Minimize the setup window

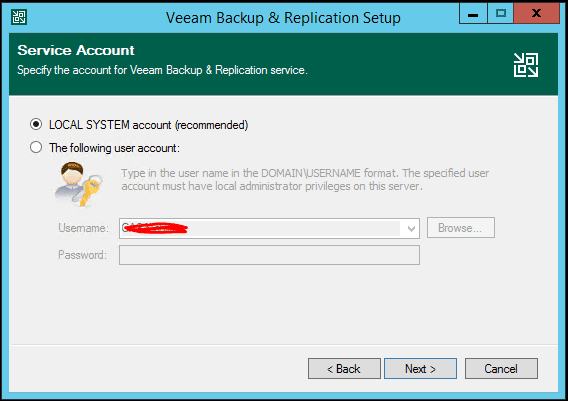point(473,14)
